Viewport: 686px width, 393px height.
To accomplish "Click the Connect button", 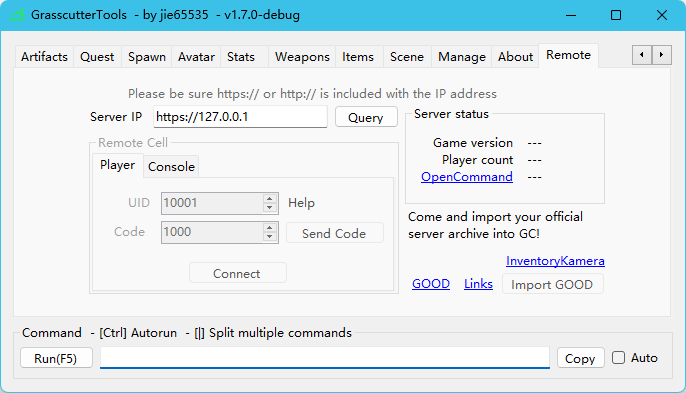I will click(x=238, y=273).
